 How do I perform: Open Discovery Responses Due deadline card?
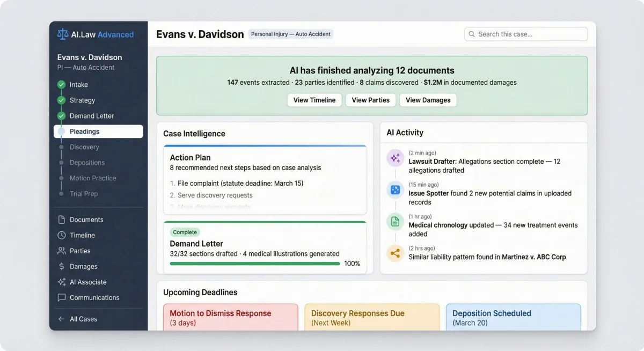(x=372, y=317)
